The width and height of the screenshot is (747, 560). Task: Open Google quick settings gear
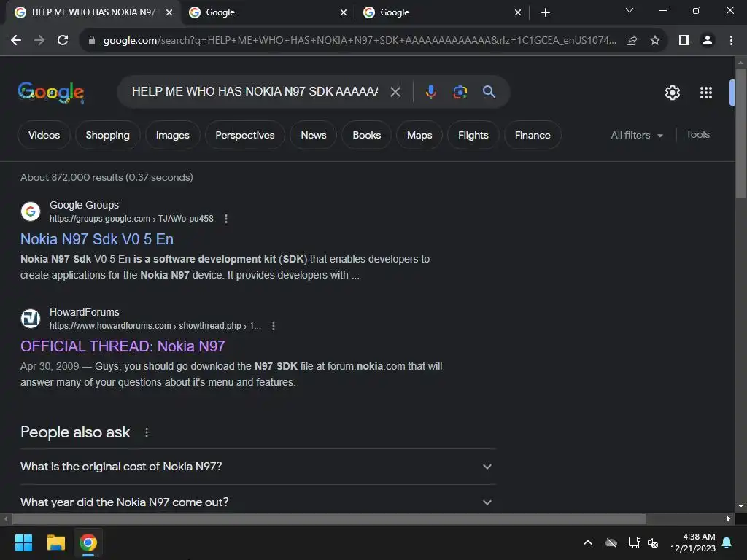(672, 93)
